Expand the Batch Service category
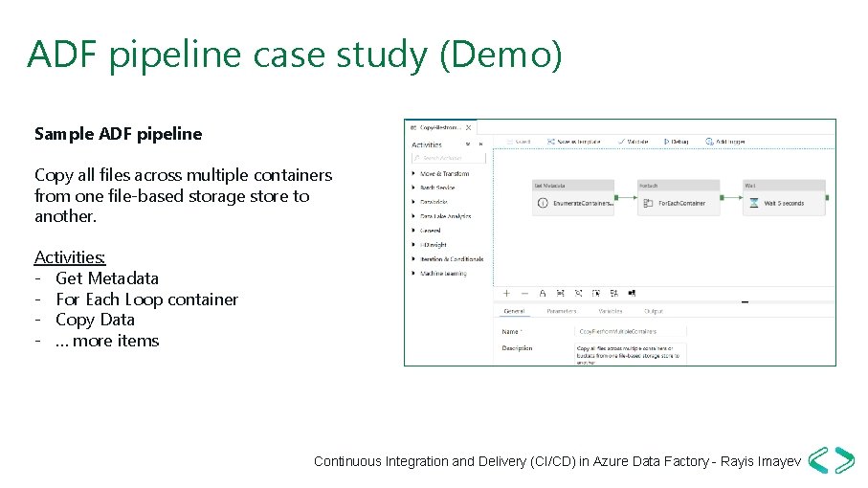 (x=434, y=188)
